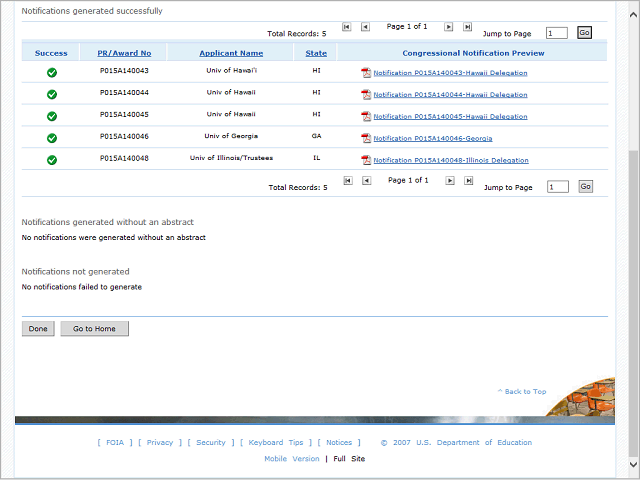Open the FOIA footer link
The width and height of the screenshot is (640, 480).
[115, 442]
